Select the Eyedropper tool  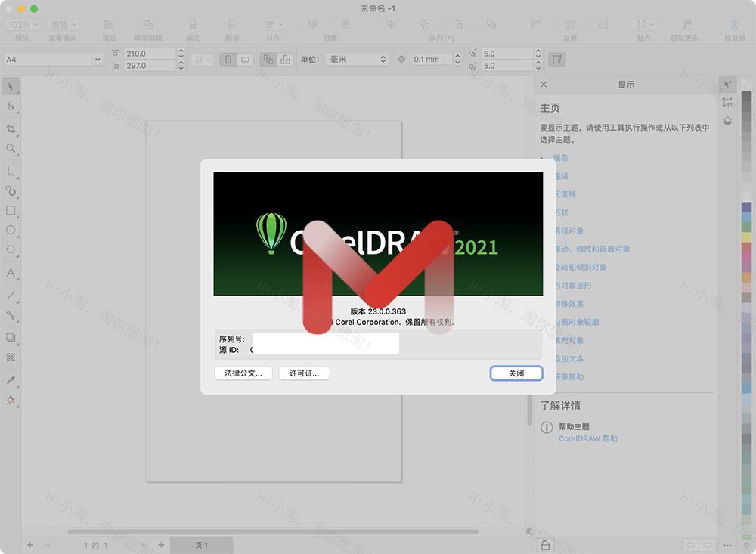pyautogui.click(x=11, y=379)
